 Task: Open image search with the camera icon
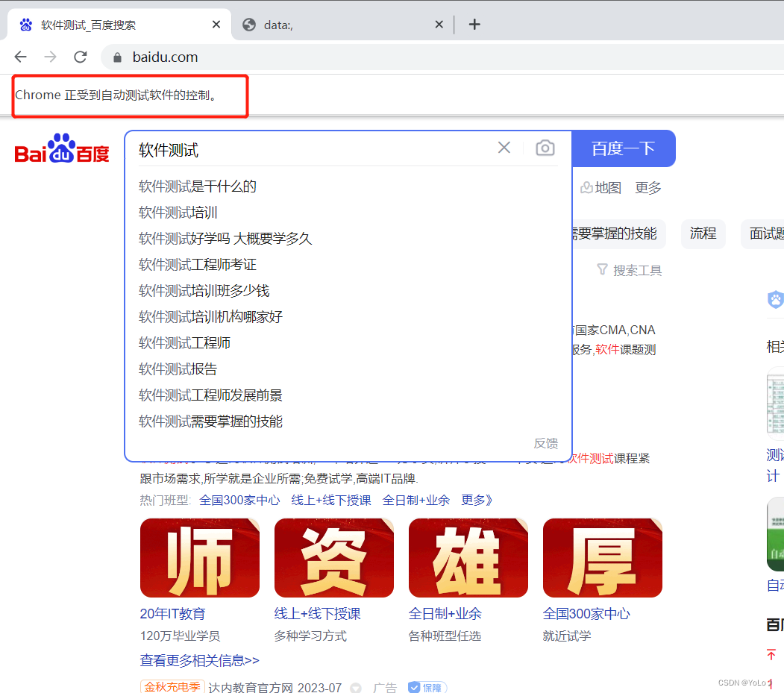point(545,148)
